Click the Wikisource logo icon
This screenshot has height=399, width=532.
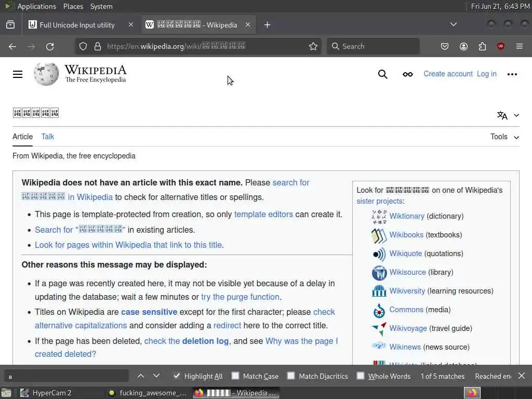(x=379, y=272)
